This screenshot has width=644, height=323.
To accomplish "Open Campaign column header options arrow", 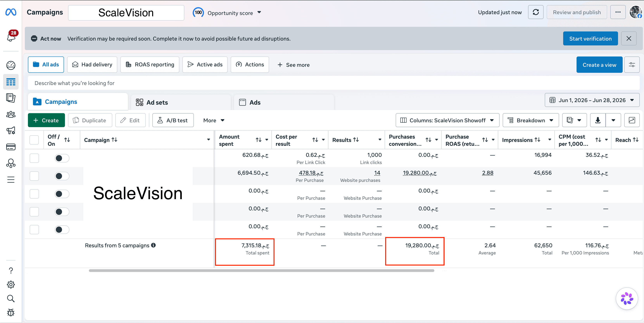I will click(209, 140).
